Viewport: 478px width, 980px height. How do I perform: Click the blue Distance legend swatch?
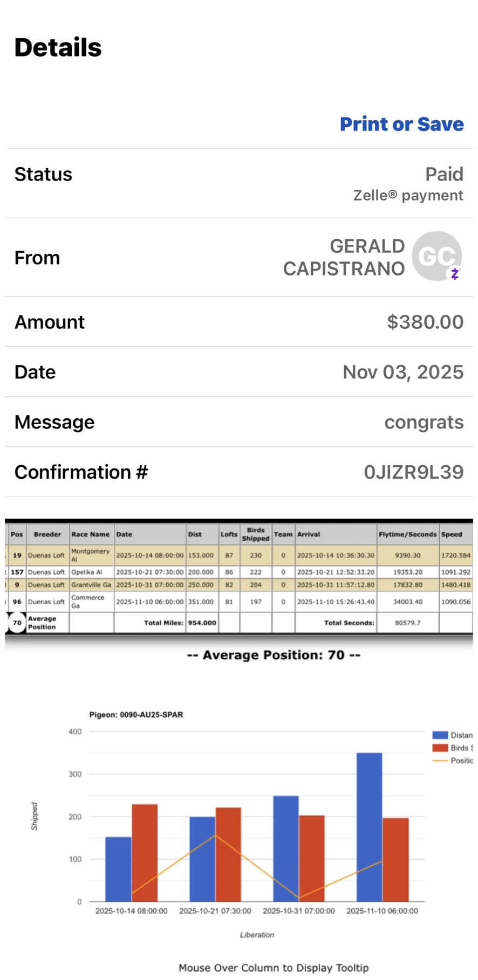point(440,735)
